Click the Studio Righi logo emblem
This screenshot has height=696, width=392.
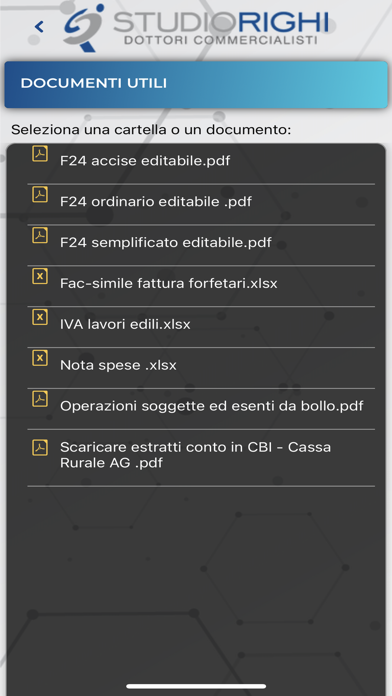coord(83,28)
